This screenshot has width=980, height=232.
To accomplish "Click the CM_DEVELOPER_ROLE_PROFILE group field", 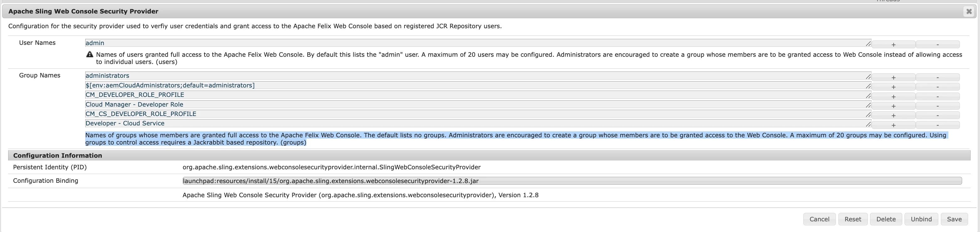I will [478, 95].
